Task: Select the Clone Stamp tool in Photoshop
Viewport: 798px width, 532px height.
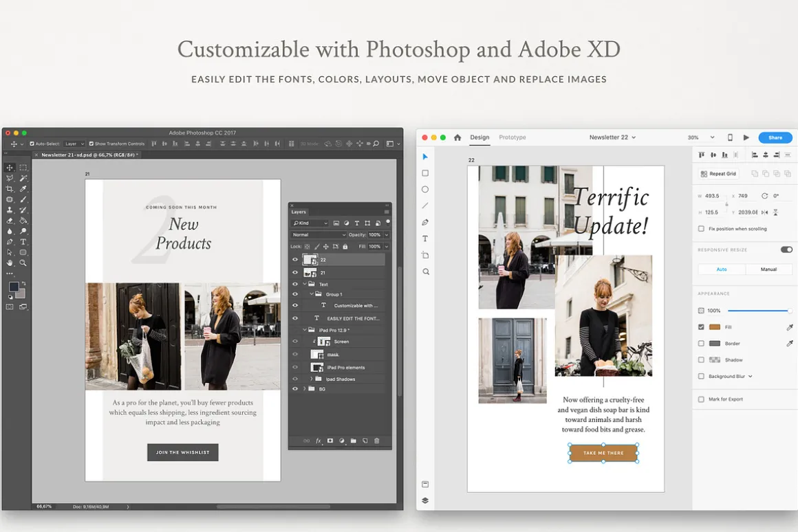Action: (10, 210)
